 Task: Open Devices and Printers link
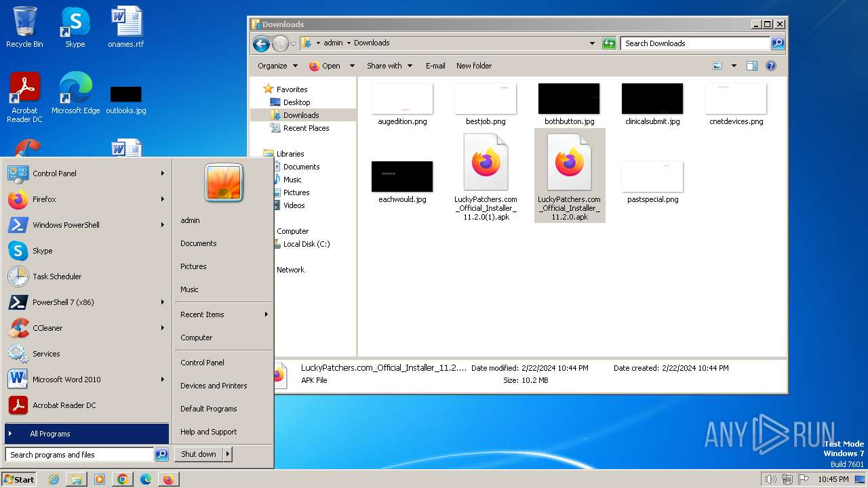click(214, 386)
